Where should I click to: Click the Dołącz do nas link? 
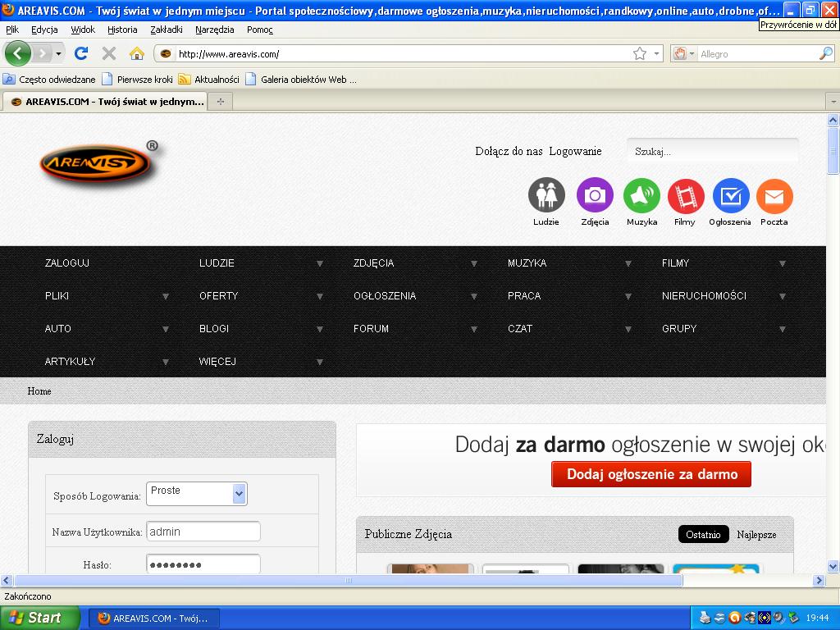point(509,151)
